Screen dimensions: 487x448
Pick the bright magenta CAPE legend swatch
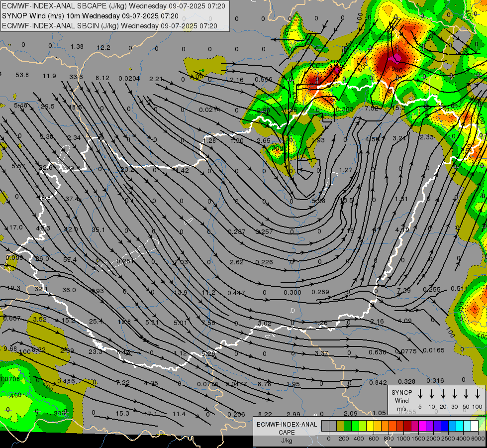coord(423,426)
